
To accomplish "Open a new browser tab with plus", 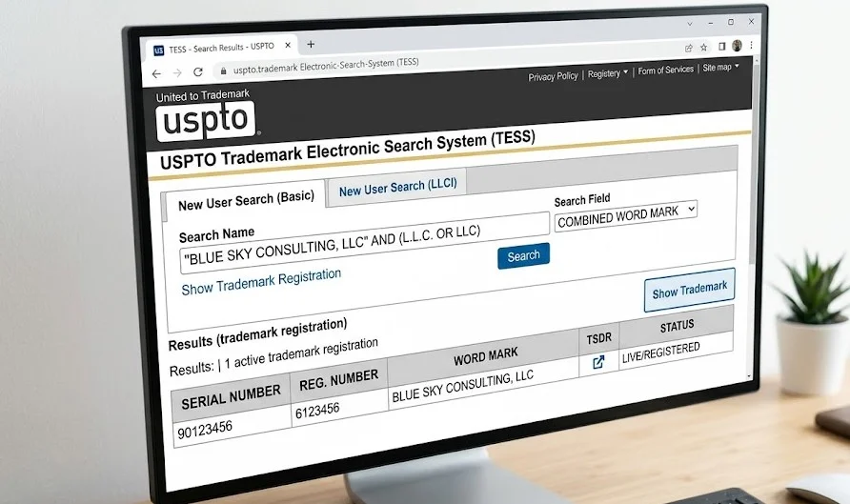I will click(x=311, y=44).
